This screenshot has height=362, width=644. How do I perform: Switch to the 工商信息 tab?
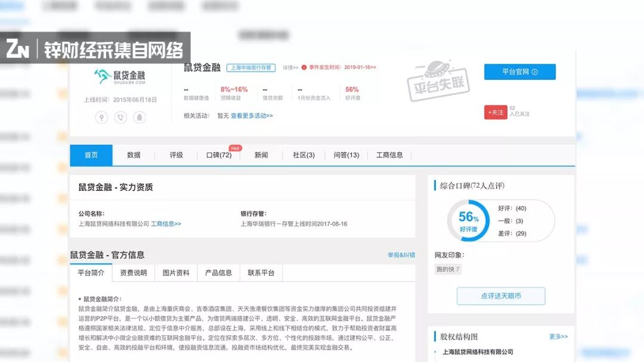click(389, 155)
